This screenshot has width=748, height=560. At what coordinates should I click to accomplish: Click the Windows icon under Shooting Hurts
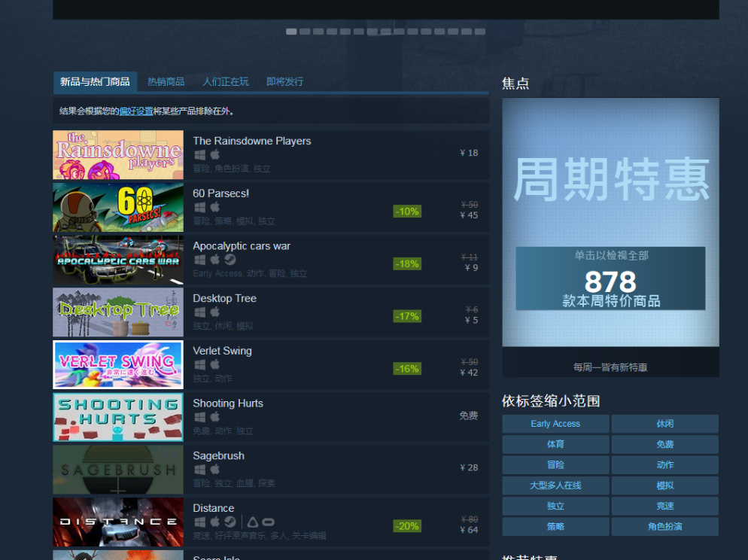pyautogui.click(x=200, y=417)
